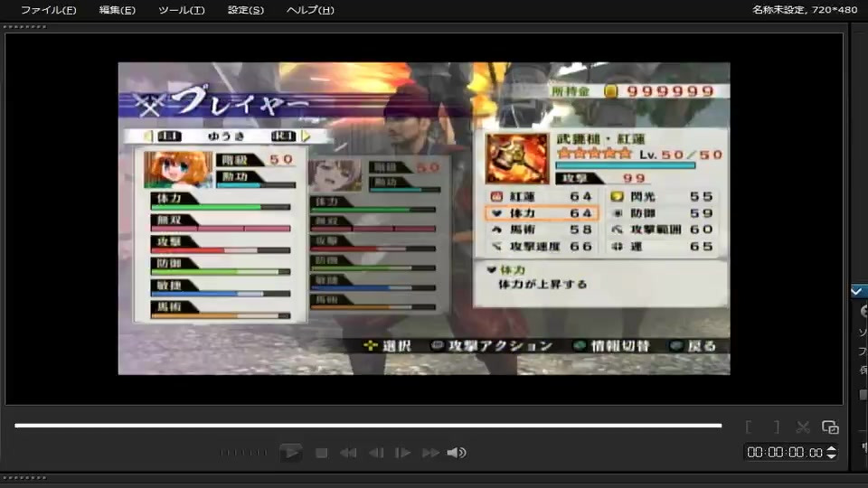Increase timecode with up stepper arrow
868x488 pixels.
click(832, 449)
